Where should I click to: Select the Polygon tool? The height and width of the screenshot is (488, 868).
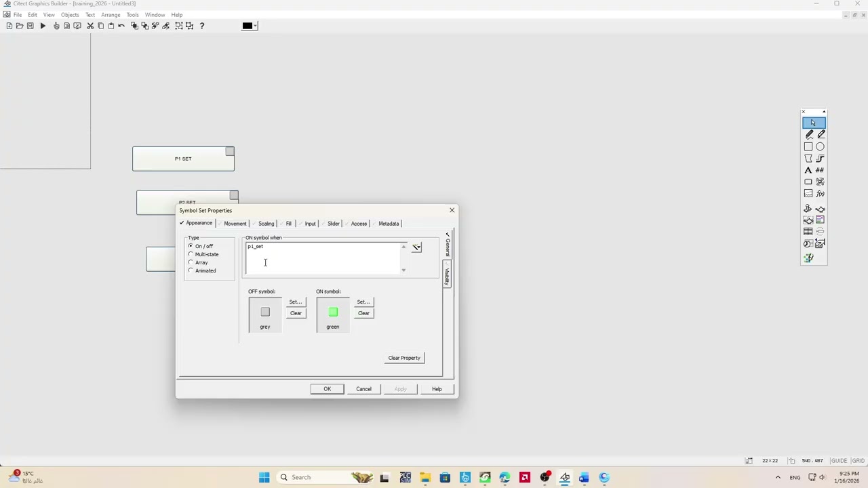808,158
